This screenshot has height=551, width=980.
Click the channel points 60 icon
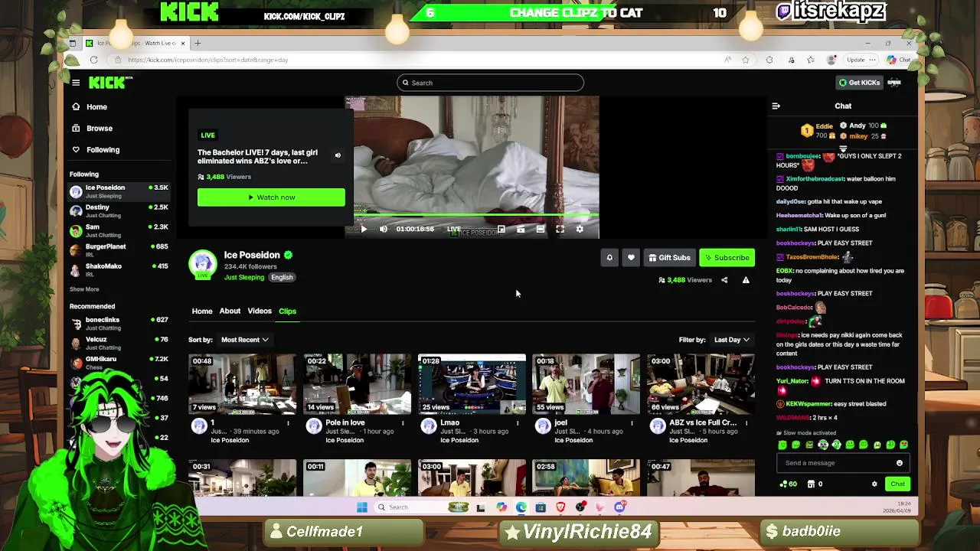click(788, 484)
